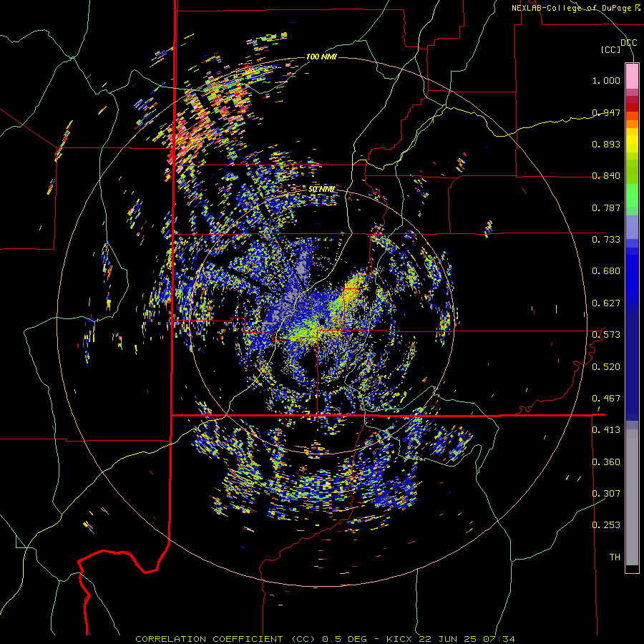The height and width of the screenshot is (644, 644).
Task: Click the 100 NMI range ring label
Action: pyautogui.click(x=321, y=57)
